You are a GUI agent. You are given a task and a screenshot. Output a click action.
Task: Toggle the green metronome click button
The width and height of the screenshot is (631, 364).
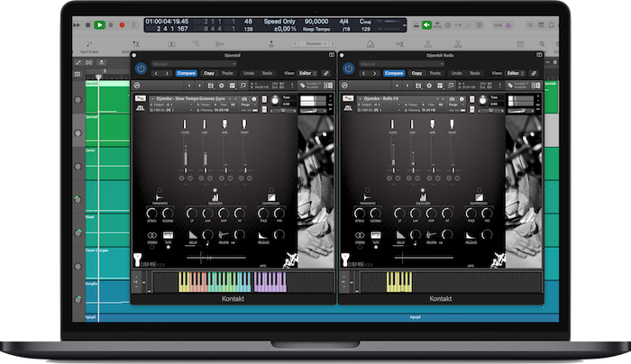[426, 25]
